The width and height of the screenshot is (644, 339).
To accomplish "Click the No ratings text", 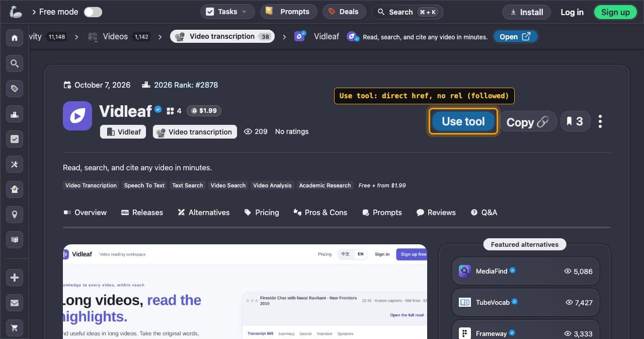I will click(292, 131).
